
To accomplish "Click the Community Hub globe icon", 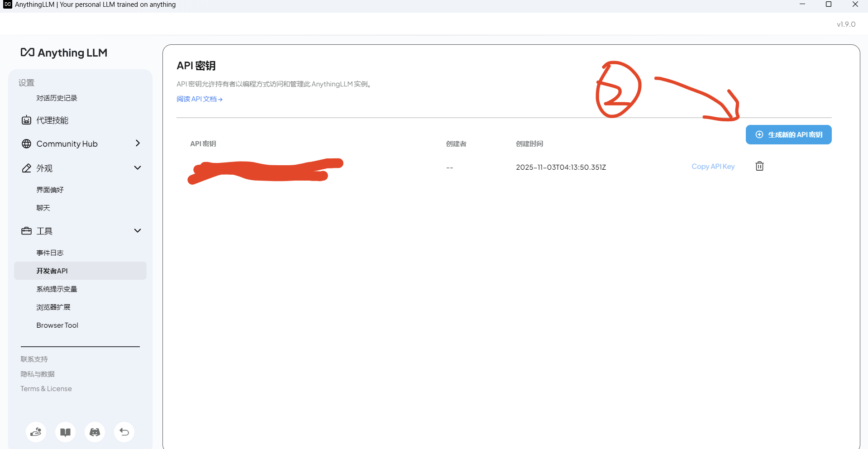I will click(x=27, y=143).
